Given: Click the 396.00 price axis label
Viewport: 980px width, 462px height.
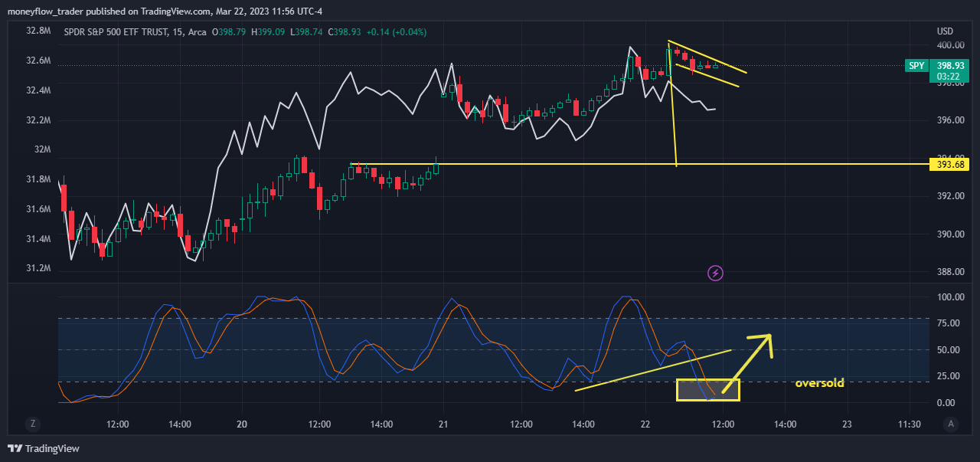Looking at the screenshot, I should pos(949,120).
